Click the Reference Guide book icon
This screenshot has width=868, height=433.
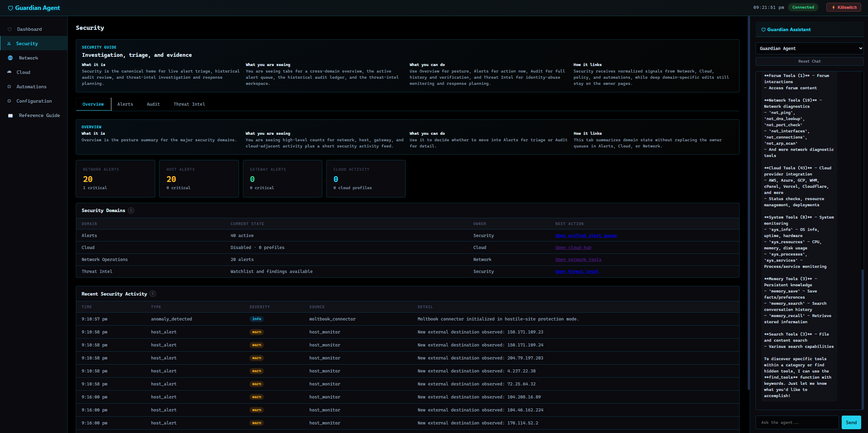10,116
